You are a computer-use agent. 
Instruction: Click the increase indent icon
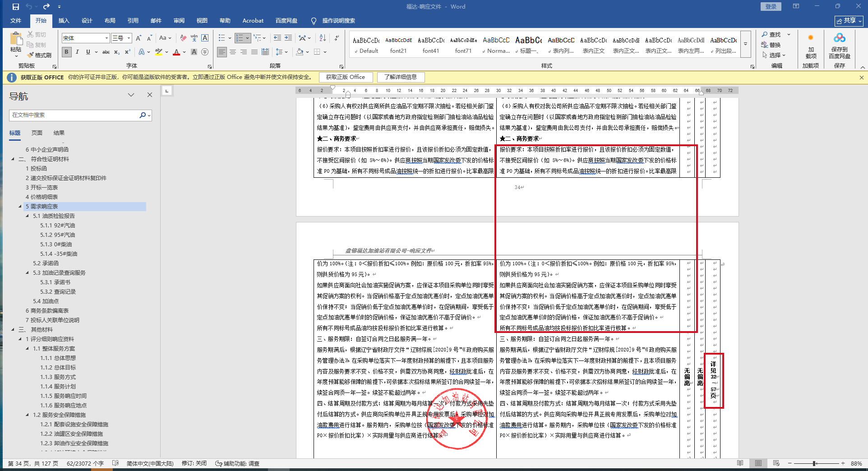point(288,38)
